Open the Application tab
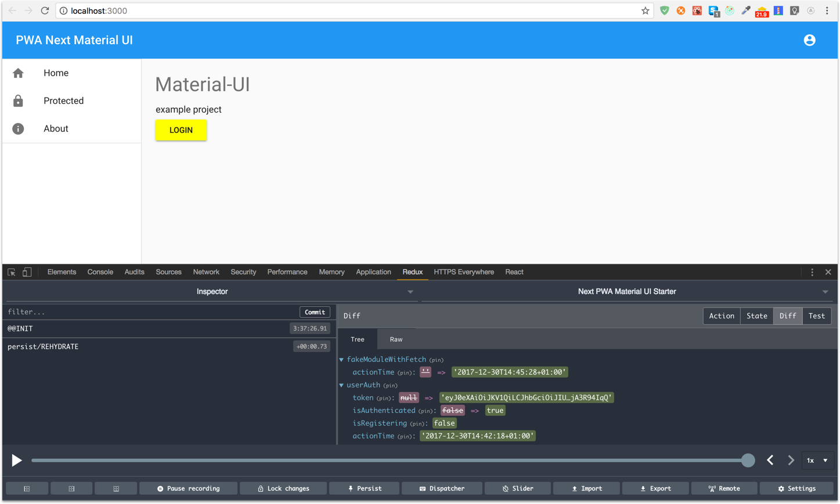Screen dimensions: 840x504 (x=373, y=272)
